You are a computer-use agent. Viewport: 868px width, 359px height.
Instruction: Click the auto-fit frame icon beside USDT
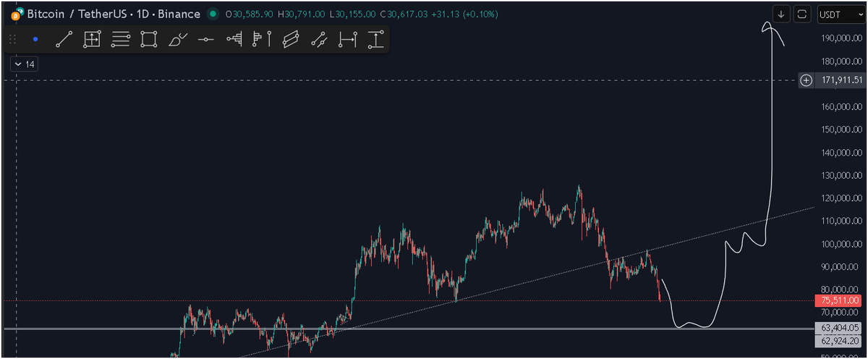click(x=801, y=14)
